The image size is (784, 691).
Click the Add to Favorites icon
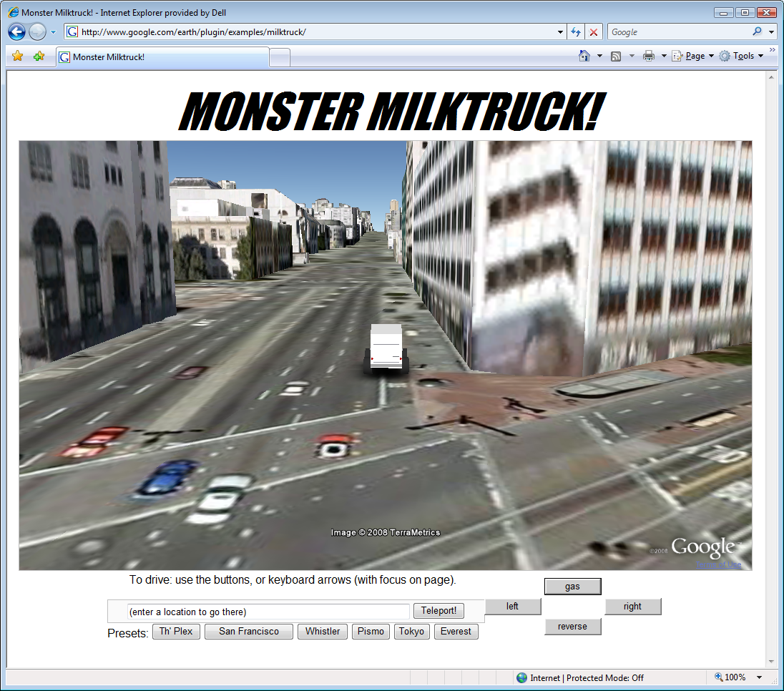tap(39, 57)
